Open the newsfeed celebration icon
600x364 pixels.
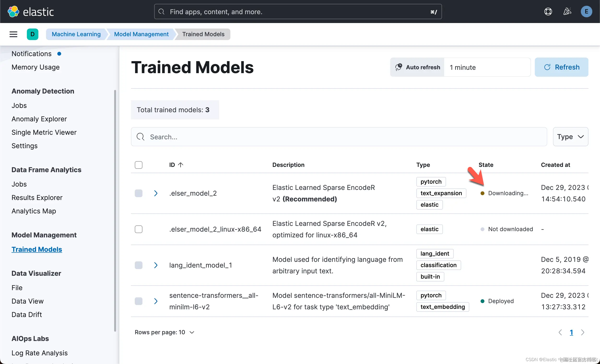coord(567,12)
